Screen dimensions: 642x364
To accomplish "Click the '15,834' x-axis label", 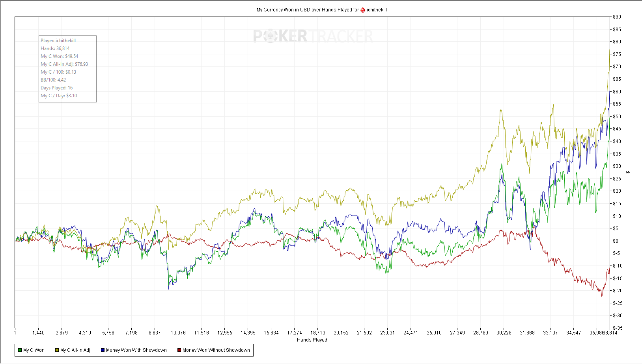I will pyautogui.click(x=271, y=333).
